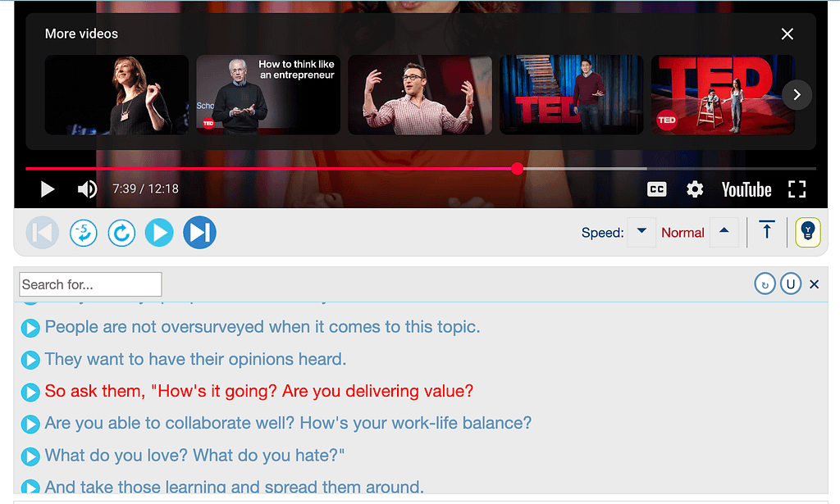
Task: Play sentence 'They want to have their opinions heard'
Action: coord(30,360)
